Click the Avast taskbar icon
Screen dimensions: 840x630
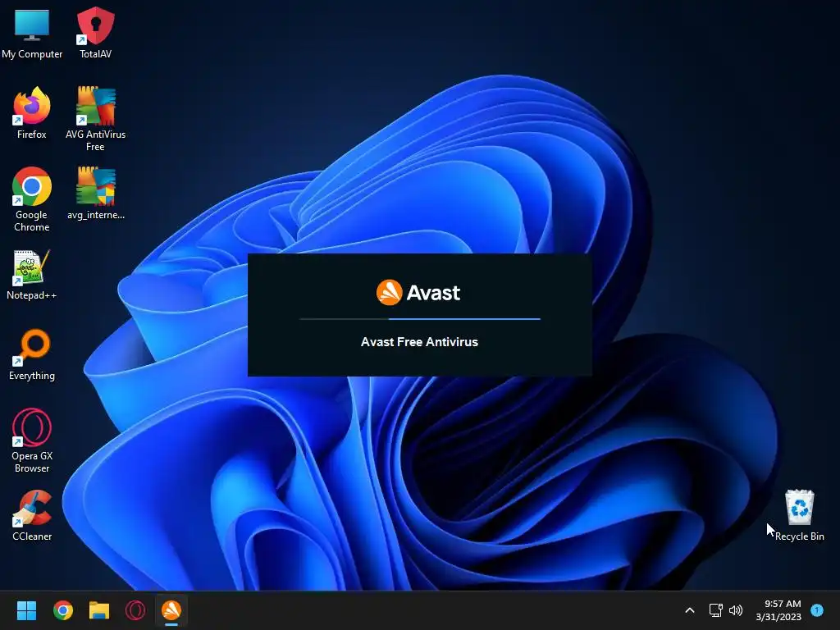click(x=171, y=610)
